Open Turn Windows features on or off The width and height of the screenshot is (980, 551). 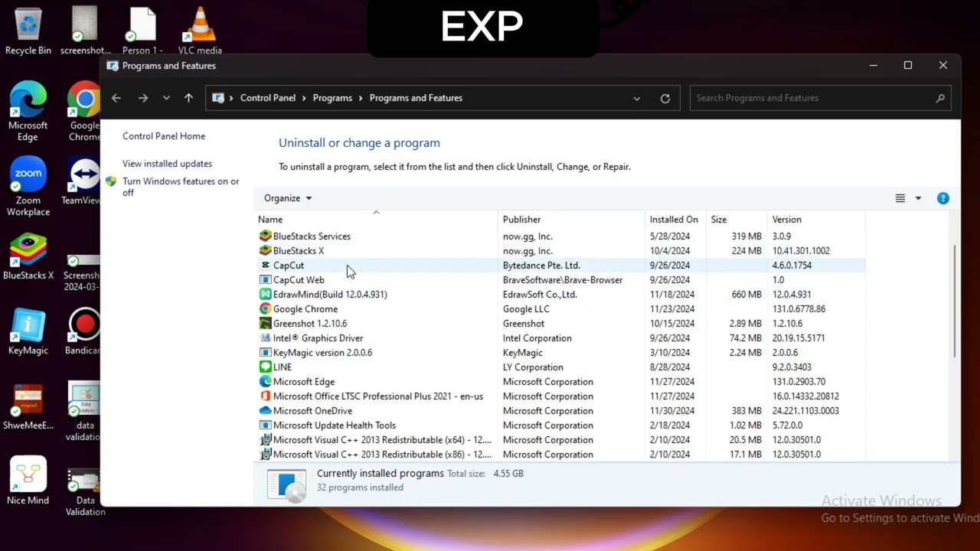pos(181,187)
